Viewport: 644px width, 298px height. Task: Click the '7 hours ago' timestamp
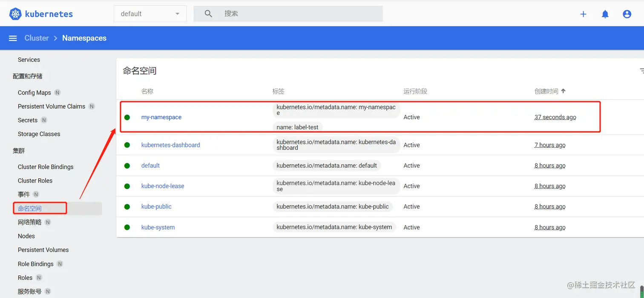pyautogui.click(x=550, y=145)
